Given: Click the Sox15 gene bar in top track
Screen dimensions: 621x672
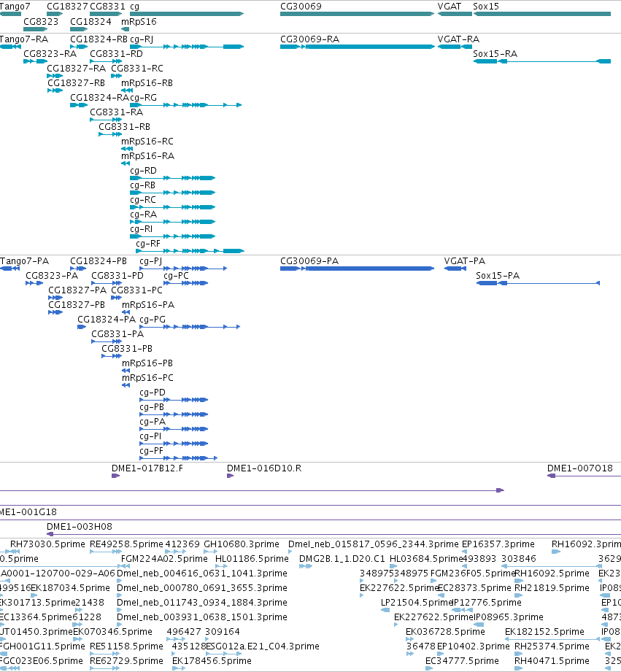Looking at the screenshot, I should coord(541,14).
